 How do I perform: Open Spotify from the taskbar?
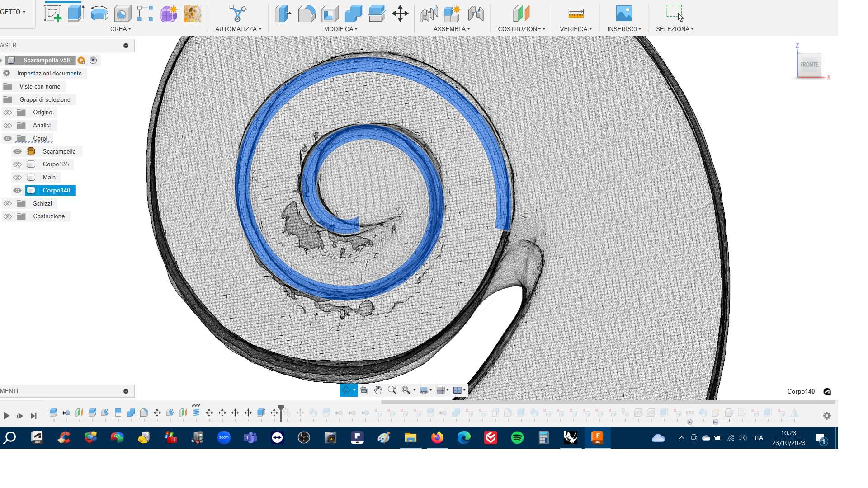coord(517,437)
